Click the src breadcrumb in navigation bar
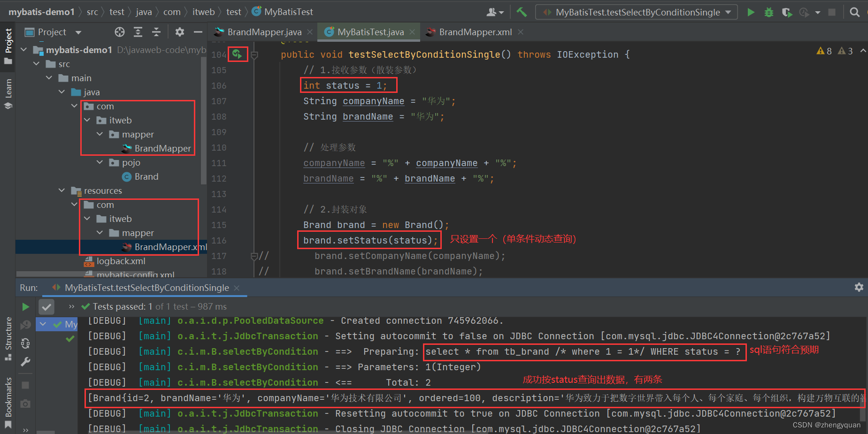The width and height of the screenshot is (868, 434). click(92, 12)
